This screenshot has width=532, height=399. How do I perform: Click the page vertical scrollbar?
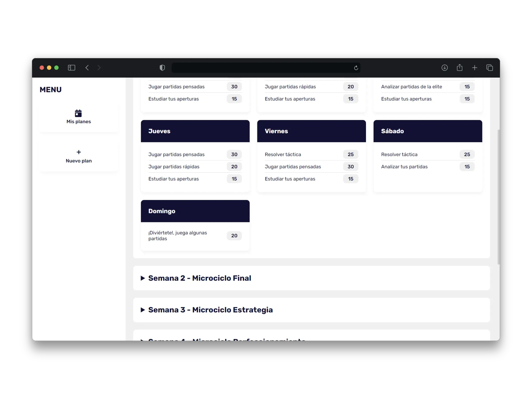499,197
